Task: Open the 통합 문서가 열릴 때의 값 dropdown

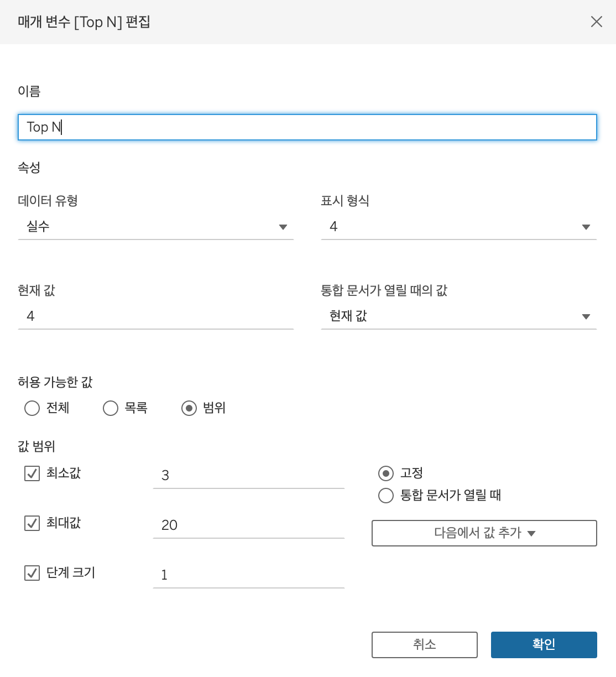Action: (x=459, y=316)
